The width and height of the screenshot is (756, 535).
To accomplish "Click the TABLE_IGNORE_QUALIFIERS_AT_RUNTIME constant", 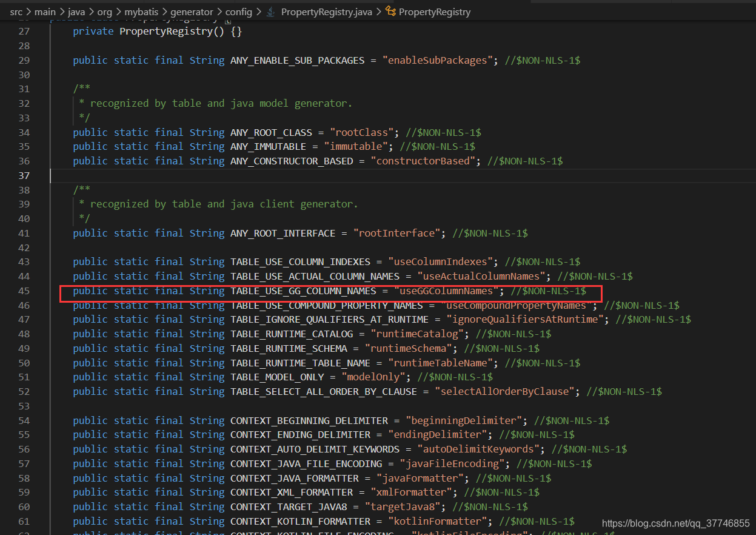I will [329, 319].
